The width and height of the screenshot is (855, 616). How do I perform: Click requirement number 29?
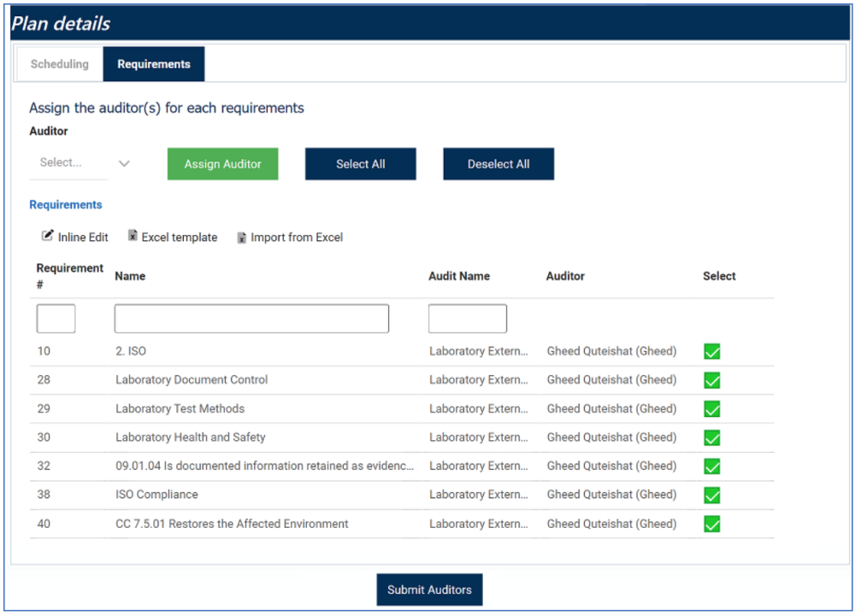[x=44, y=409]
